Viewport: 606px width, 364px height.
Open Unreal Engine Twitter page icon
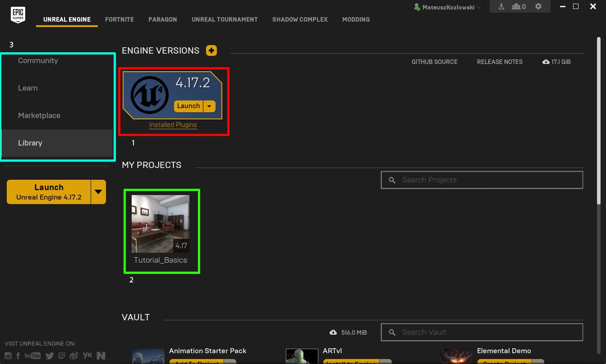50,355
